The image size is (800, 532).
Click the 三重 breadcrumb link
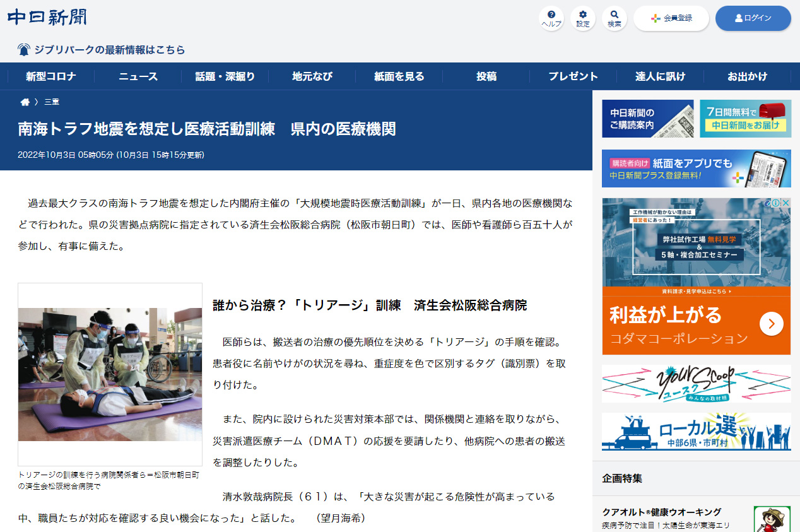click(x=52, y=102)
